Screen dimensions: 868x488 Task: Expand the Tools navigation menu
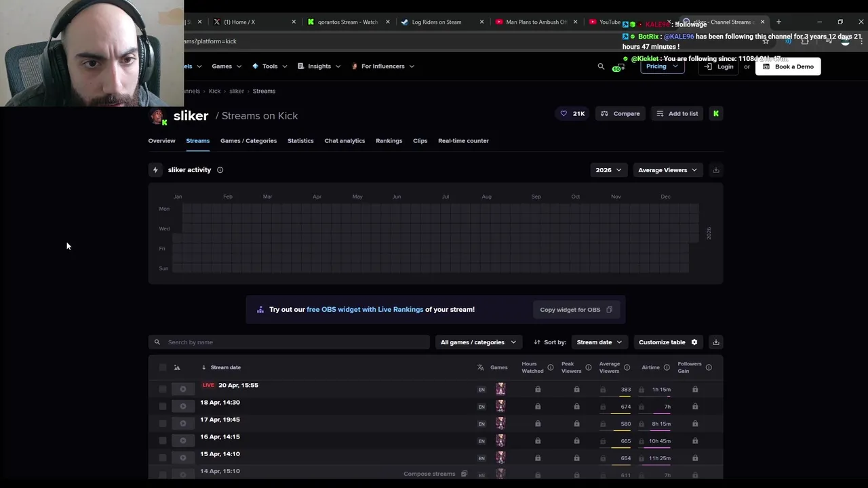pos(269,66)
